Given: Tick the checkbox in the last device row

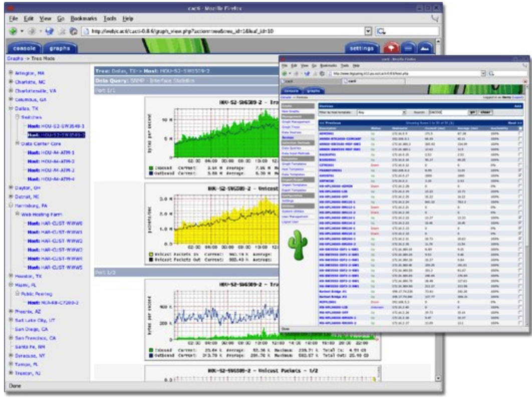Looking at the screenshot, I should [520, 323].
